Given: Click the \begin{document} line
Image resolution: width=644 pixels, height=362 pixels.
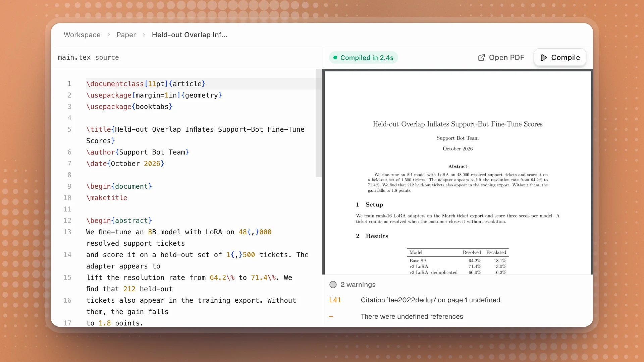Looking at the screenshot, I should click(x=119, y=186).
